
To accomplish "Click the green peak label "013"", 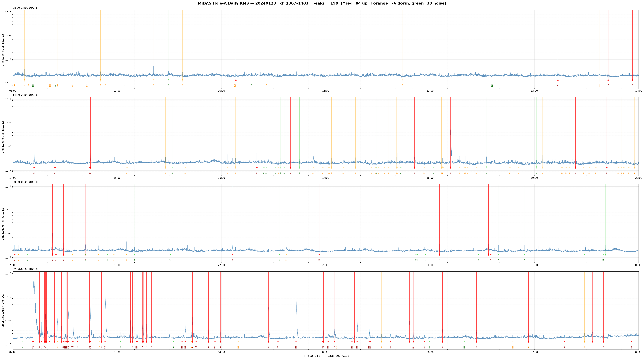I will point(168,86).
